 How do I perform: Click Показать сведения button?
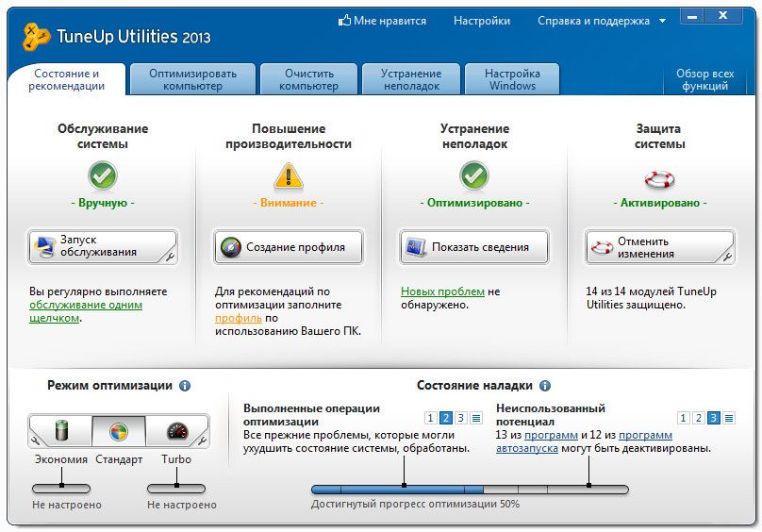tap(474, 247)
